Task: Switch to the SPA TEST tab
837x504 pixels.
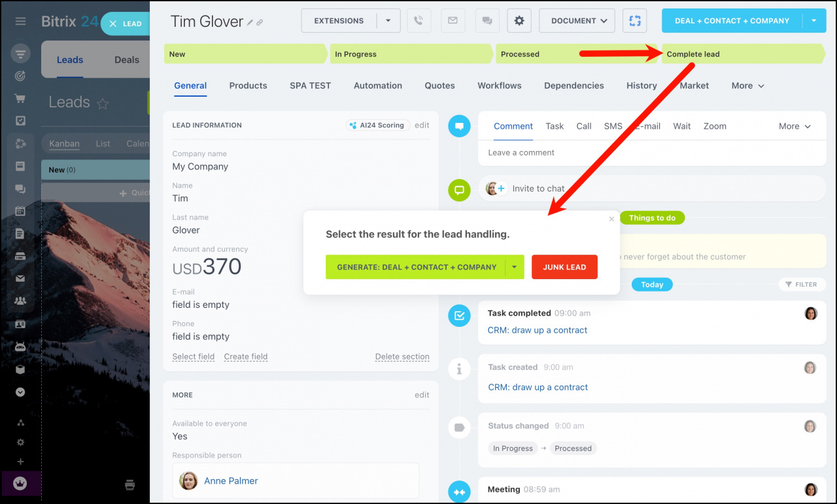Action: 310,86
